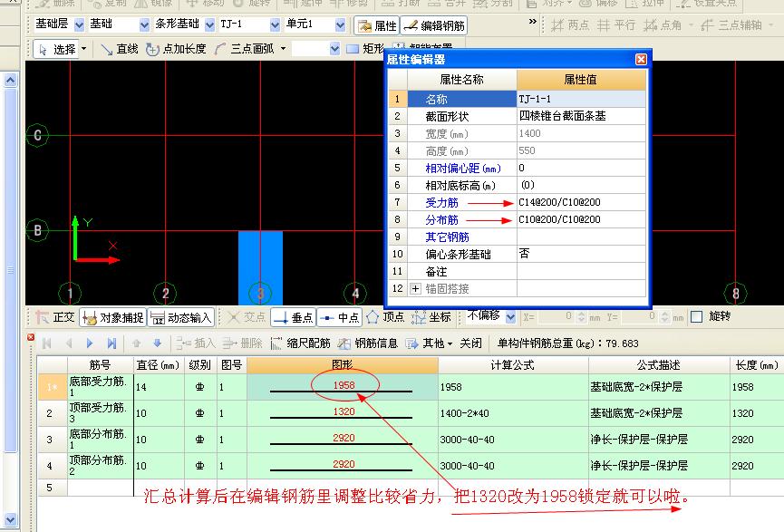Screen dimensions: 784x532
Task: Open the 不偏移 offset mode dropdown
Action: [510, 316]
